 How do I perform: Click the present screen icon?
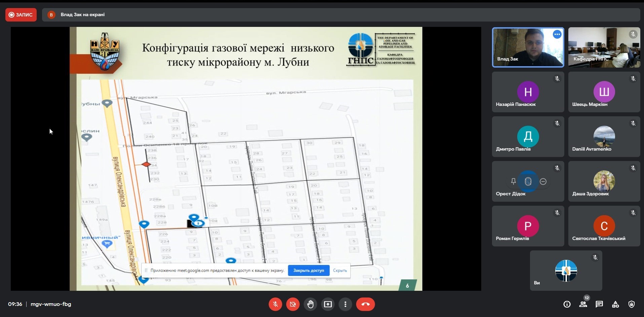[x=328, y=304]
